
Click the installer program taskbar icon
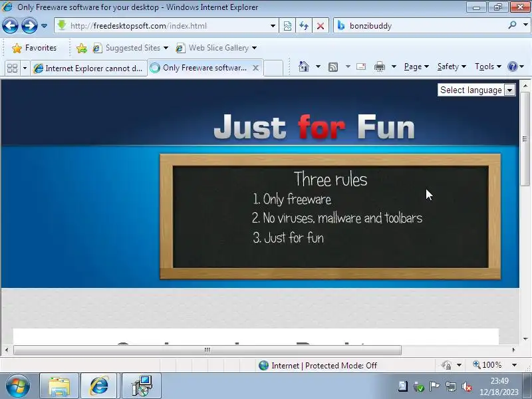pos(141,386)
